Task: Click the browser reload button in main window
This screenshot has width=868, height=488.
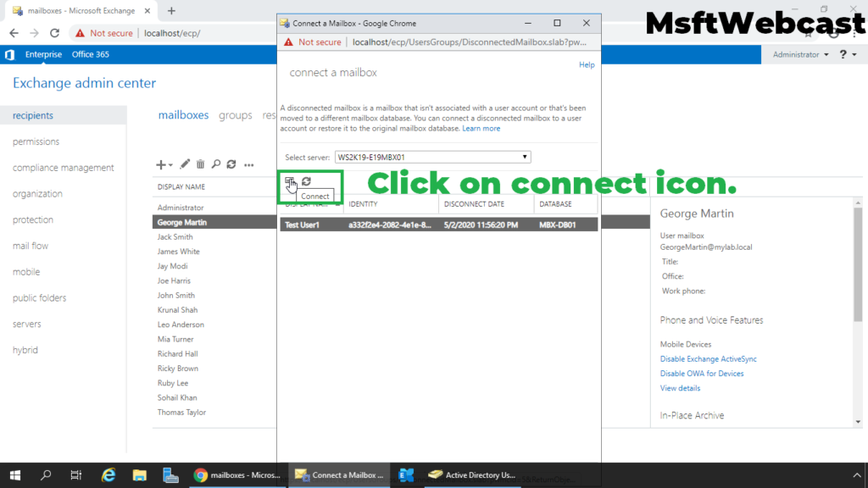Action: click(54, 33)
